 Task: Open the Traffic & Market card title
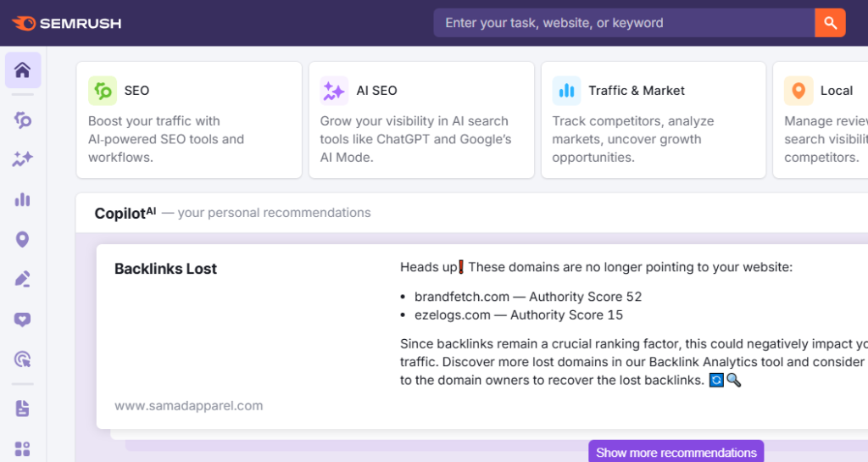pyautogui.click(x=637, y=91)
